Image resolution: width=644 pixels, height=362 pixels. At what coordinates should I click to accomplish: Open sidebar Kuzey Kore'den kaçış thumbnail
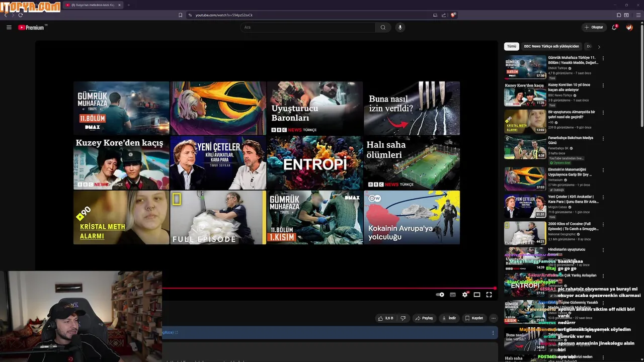525,94
